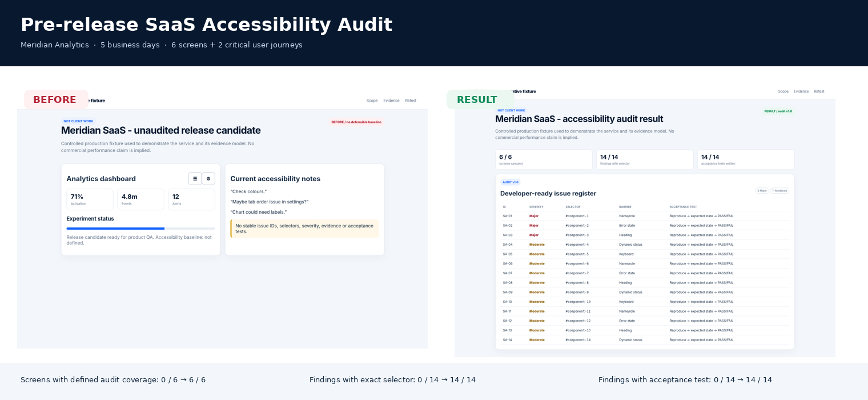Open Scope link in the Result panel
Screen dimensions: 868x400
click(x=783, y=91)
